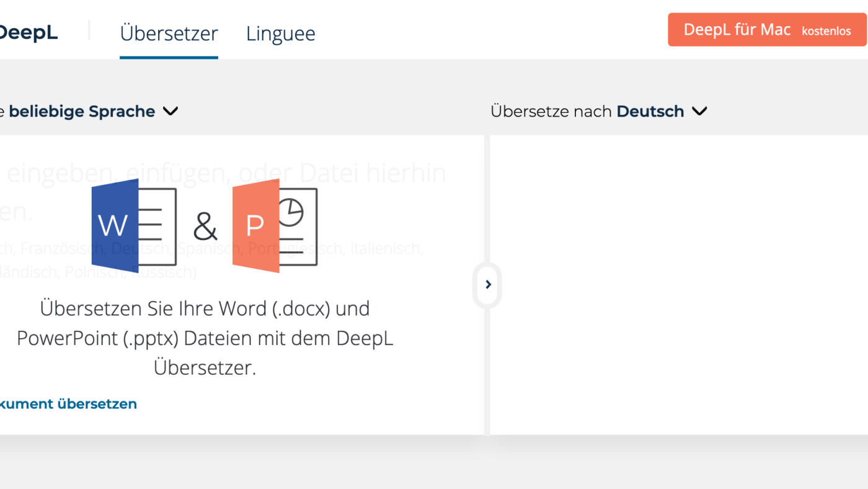Open the Übersetzer tab
This screenshot has width=868, height=489.
(169, 34)
